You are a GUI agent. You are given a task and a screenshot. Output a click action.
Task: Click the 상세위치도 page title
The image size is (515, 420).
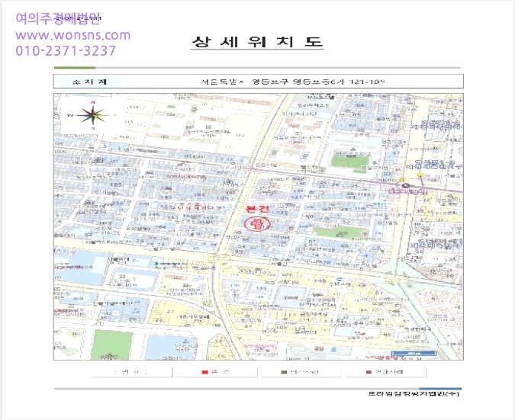258,42
